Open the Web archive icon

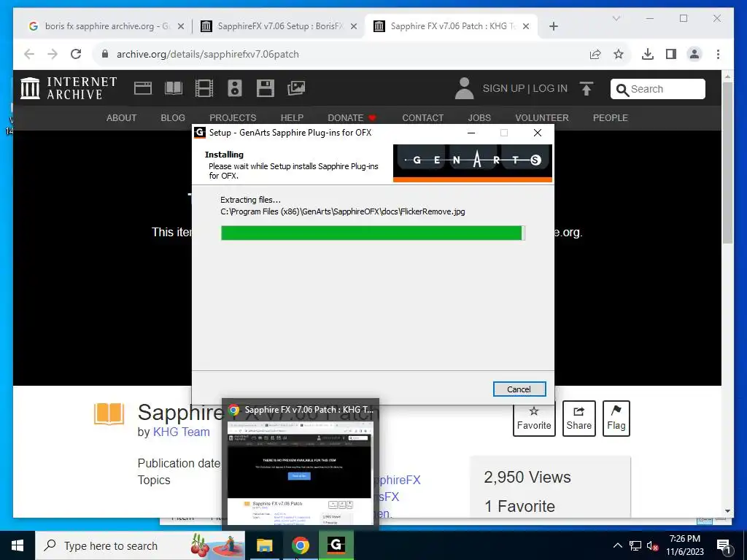(143, 88)
